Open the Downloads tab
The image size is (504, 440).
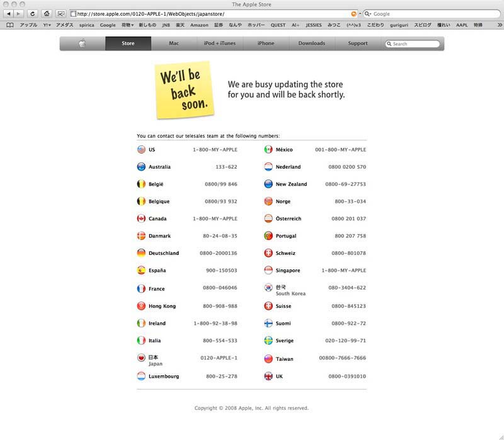[312, 43]
